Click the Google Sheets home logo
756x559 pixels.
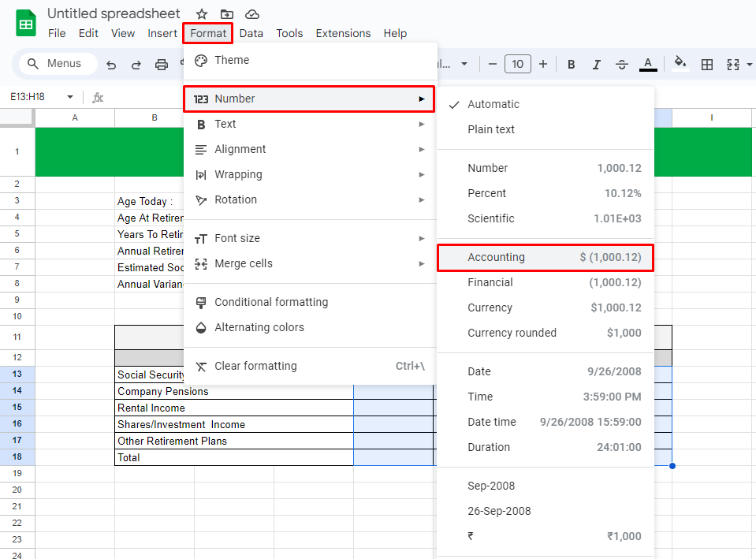click(25, 23)
